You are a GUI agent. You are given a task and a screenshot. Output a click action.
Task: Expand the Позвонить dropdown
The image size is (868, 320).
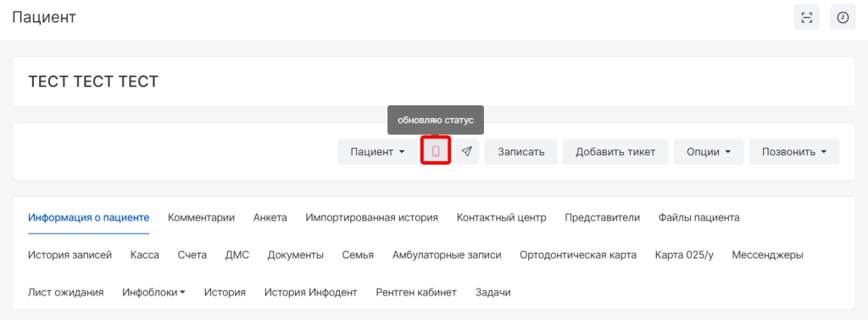click(794, 151)
